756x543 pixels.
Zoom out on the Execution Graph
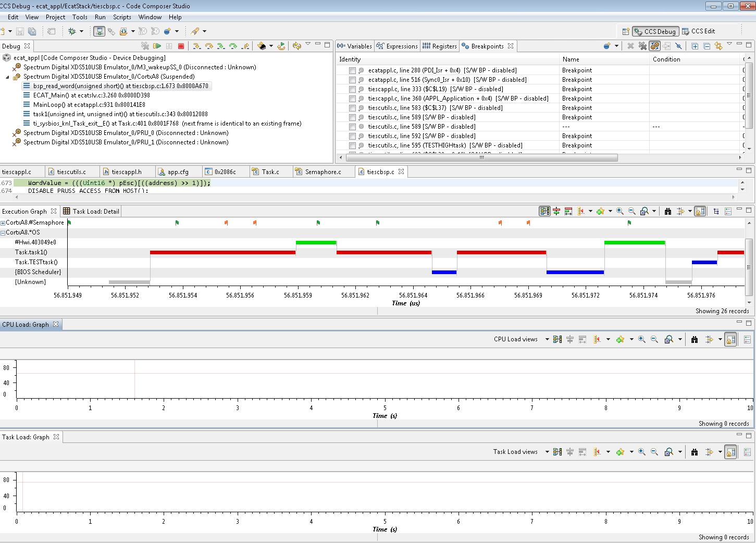(632, 211)
